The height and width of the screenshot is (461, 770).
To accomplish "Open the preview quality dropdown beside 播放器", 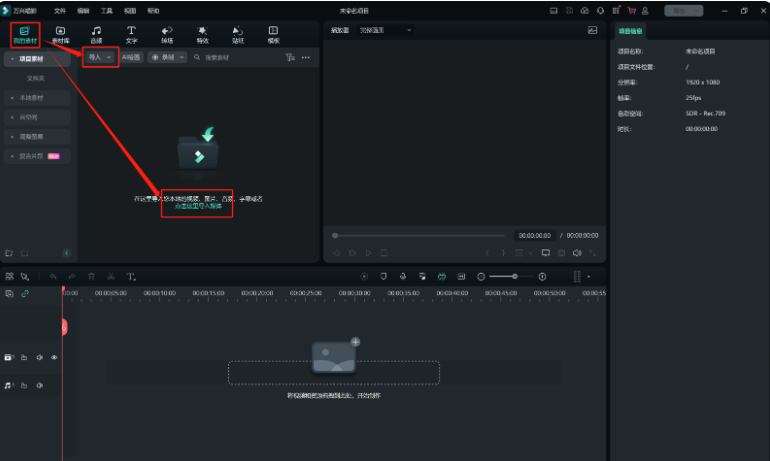I will (386, 30).
